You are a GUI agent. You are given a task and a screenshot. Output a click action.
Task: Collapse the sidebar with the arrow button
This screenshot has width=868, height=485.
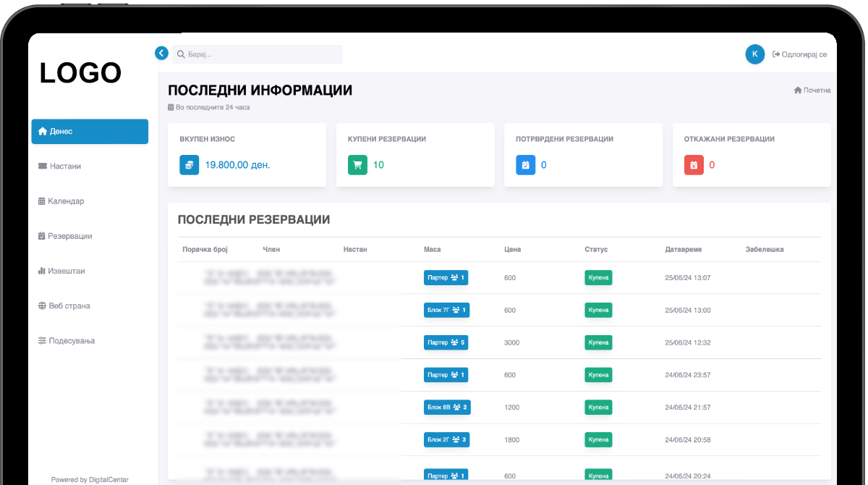[161, 53]
